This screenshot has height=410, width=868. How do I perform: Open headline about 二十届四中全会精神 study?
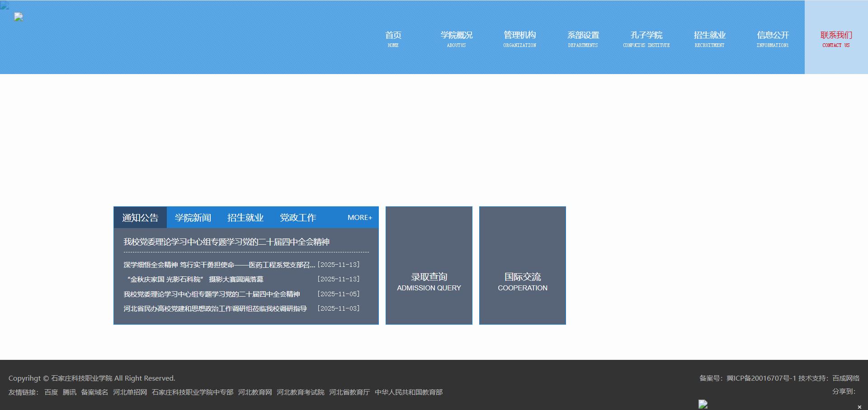click(226, 242)
